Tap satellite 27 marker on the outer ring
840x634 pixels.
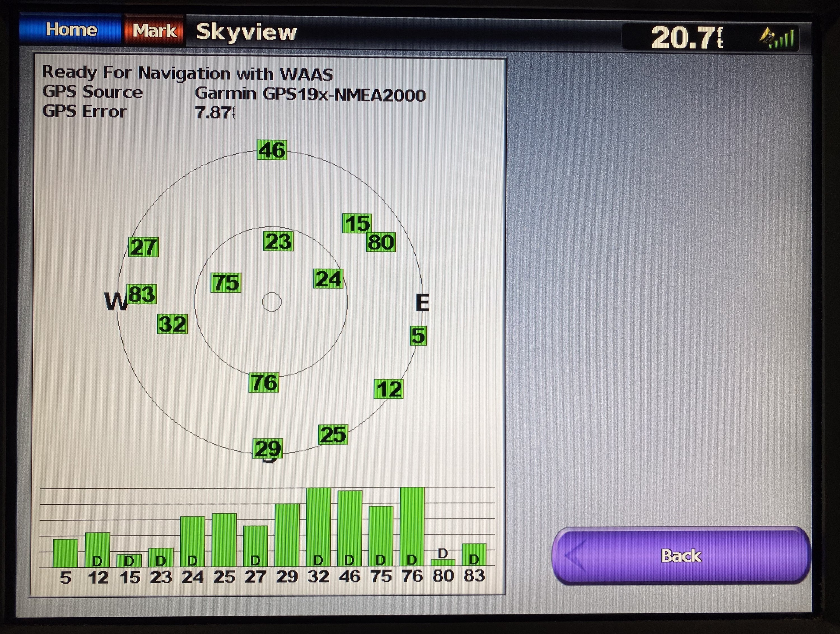(x=144, y=247)
